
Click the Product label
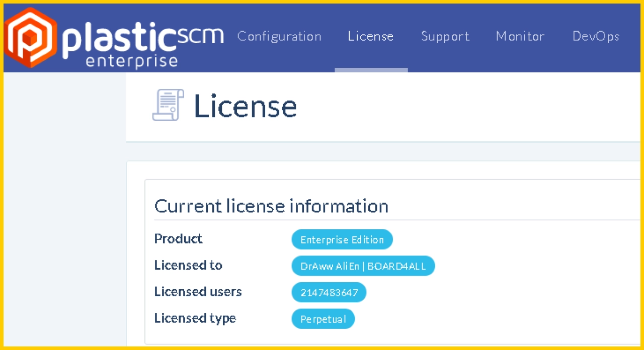pos(178,238)
